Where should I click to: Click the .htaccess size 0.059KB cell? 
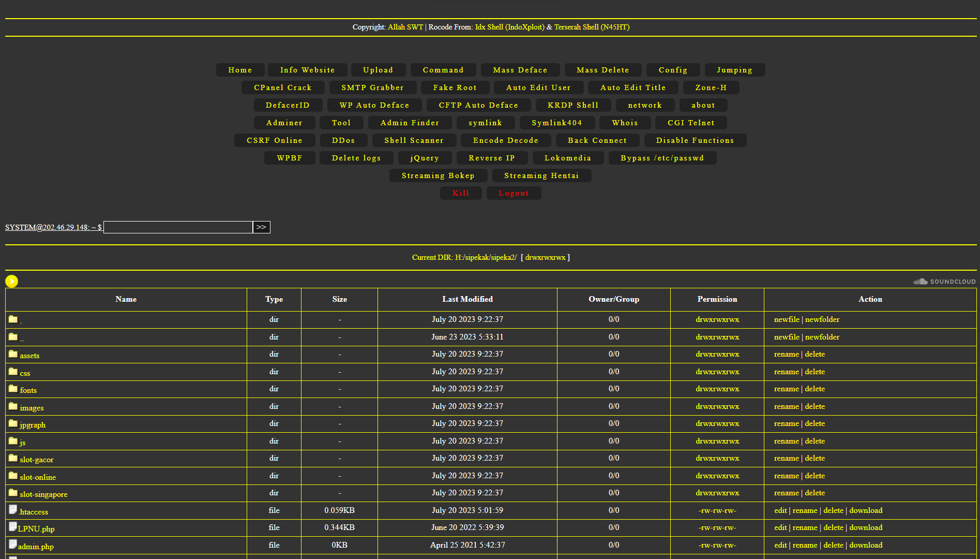click(x=339, y=510)
